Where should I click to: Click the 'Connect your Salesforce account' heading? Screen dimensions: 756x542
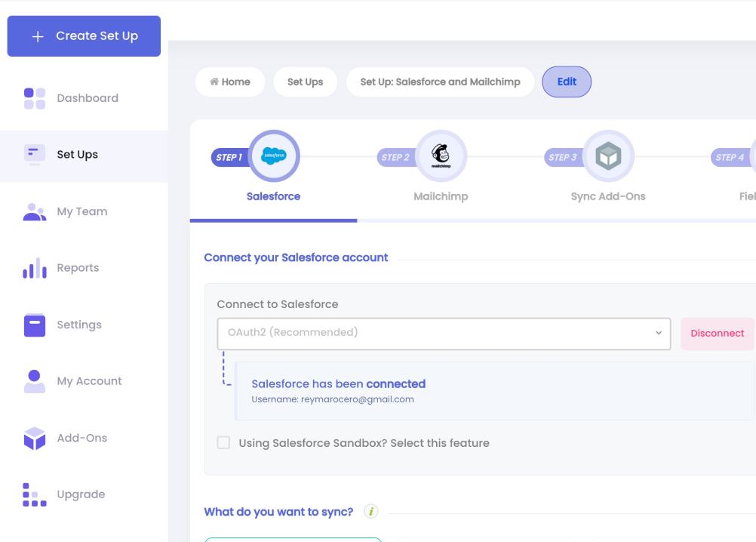(296, 258)
